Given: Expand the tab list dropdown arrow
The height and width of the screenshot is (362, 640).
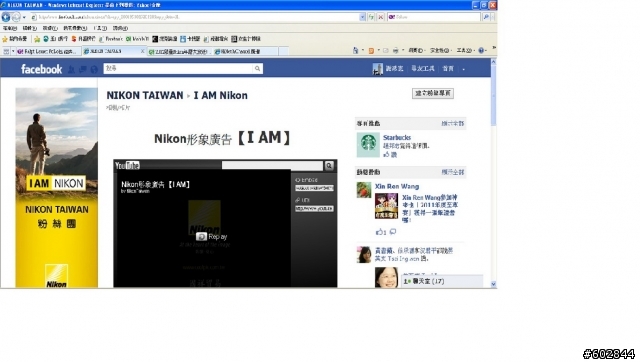Looking at the screenshot, I should 13,51.
